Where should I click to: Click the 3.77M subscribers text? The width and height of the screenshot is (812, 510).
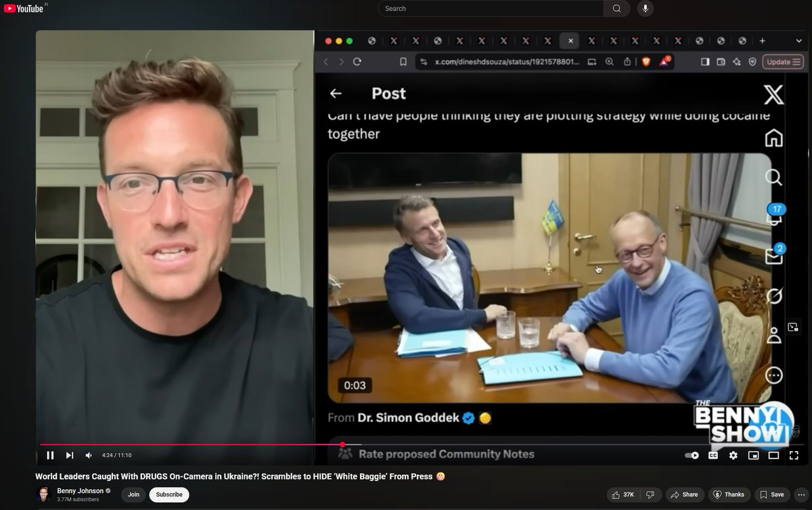click(78, 499)
